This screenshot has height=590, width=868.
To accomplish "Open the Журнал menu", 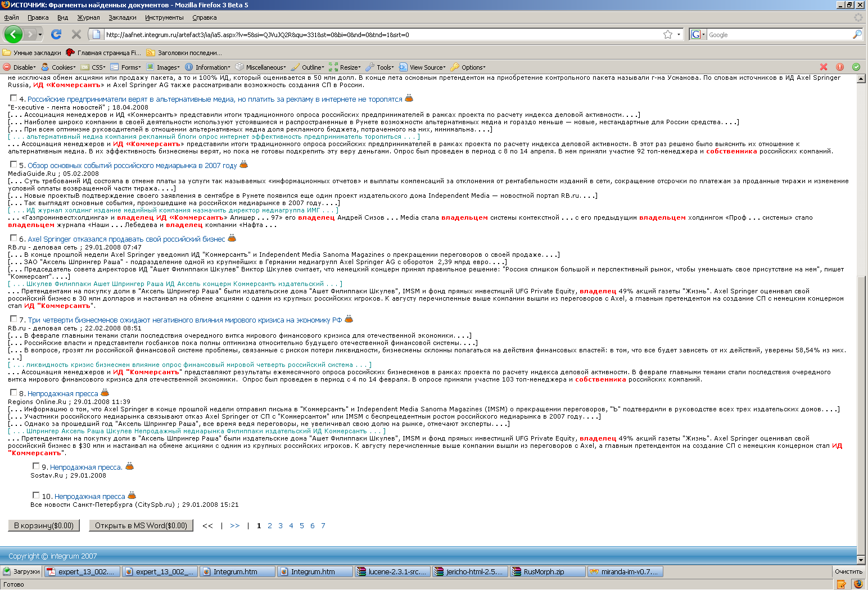I will click(x=88, y=17).
